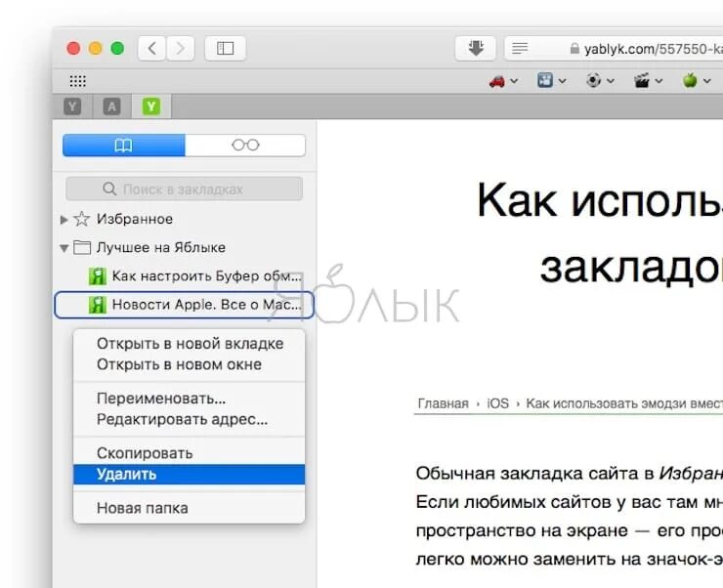Show bookmarks via the book icon segment
The width and height of the screenshot is (723, 588).
point(123,146)
